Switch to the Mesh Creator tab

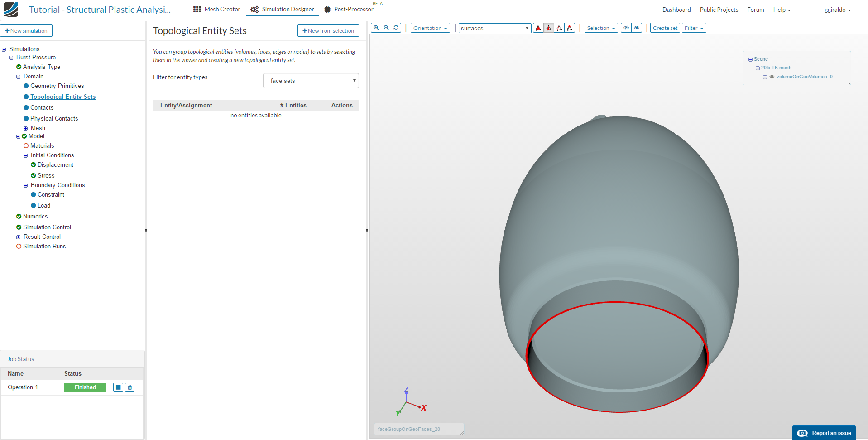click(216, 10)
